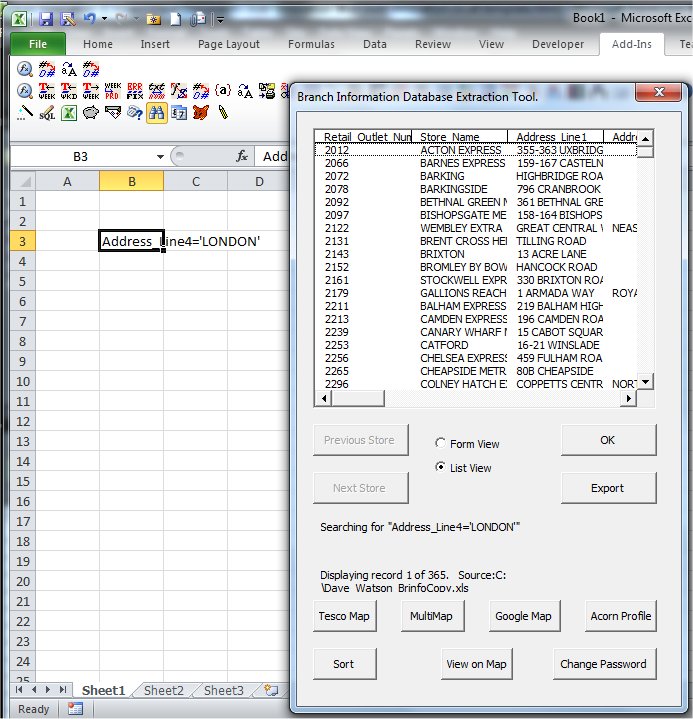
Task: Click the SQL pencil icon
Action: coord(47,113)
